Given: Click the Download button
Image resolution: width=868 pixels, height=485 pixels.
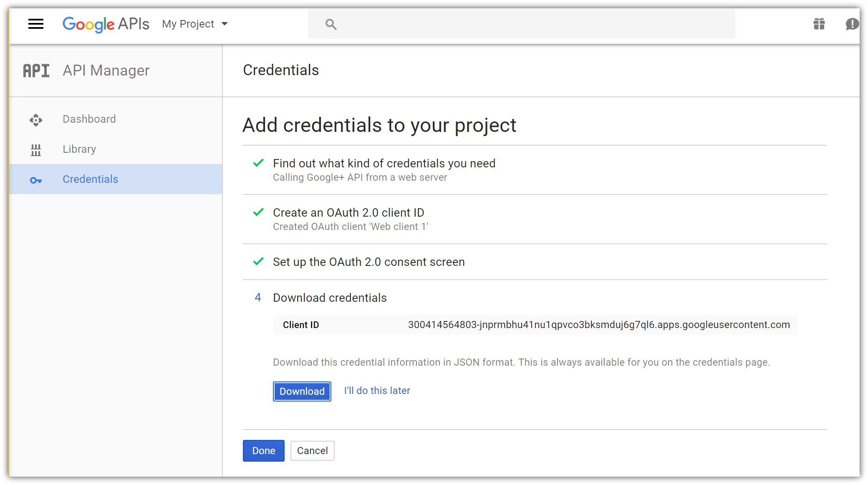Looking at the screenshot, I should (x=302, y=392).
